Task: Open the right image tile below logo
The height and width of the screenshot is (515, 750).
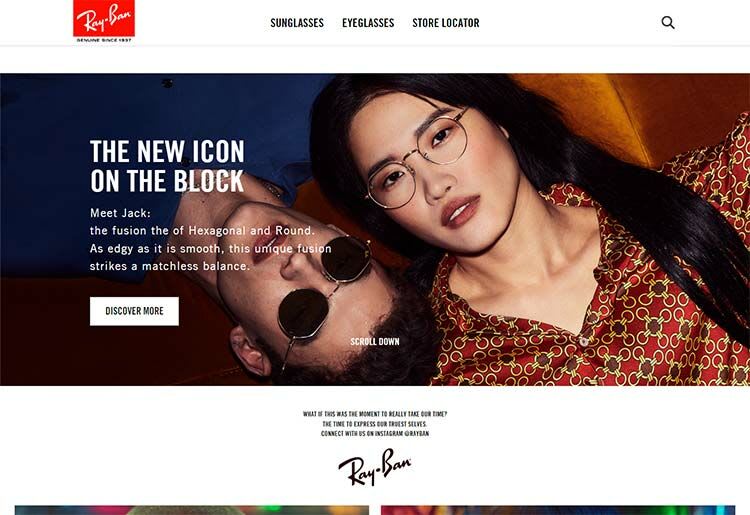Action: (x=558, y=510)
